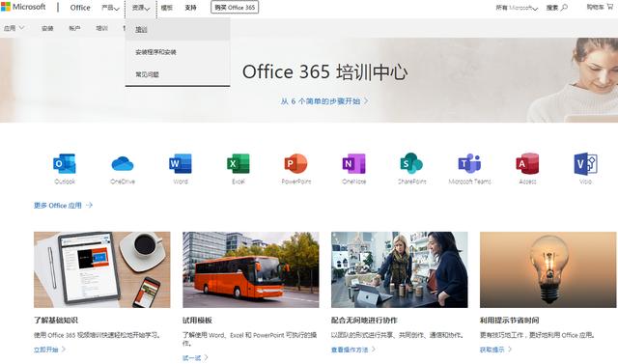Viewport: 618px width, 364px height.
Task: Open the two women collaborating thumbnail
Action: [399, 269]
